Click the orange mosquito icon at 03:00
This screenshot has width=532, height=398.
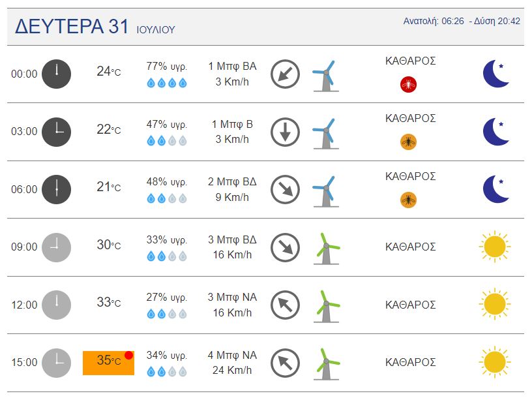pos(409,142)
